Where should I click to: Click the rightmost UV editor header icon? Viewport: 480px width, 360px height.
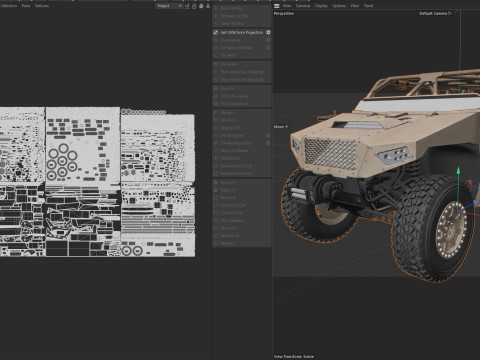click(x=208, y=6)
